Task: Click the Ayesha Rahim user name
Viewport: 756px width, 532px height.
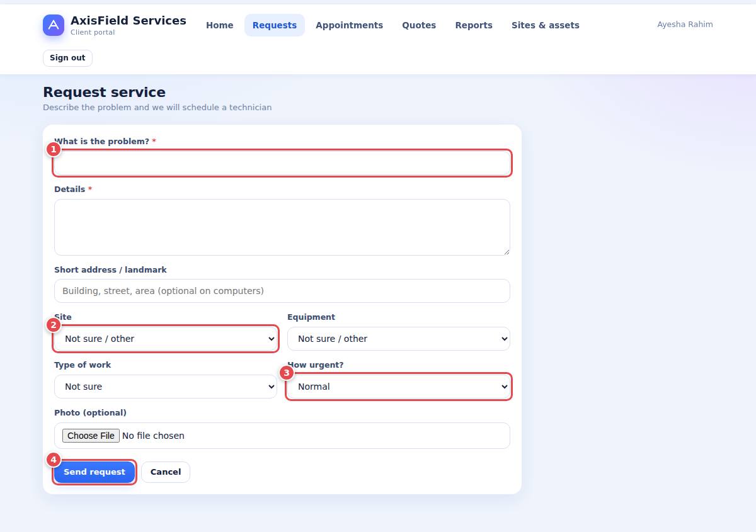Action: [685, 25]
